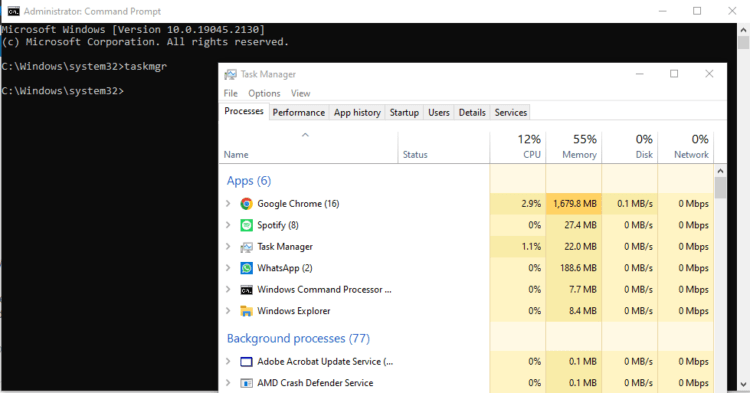Open the File menu in Task Manager
Viewport: 750px width, 393px height.
click(x=231, y=93)
